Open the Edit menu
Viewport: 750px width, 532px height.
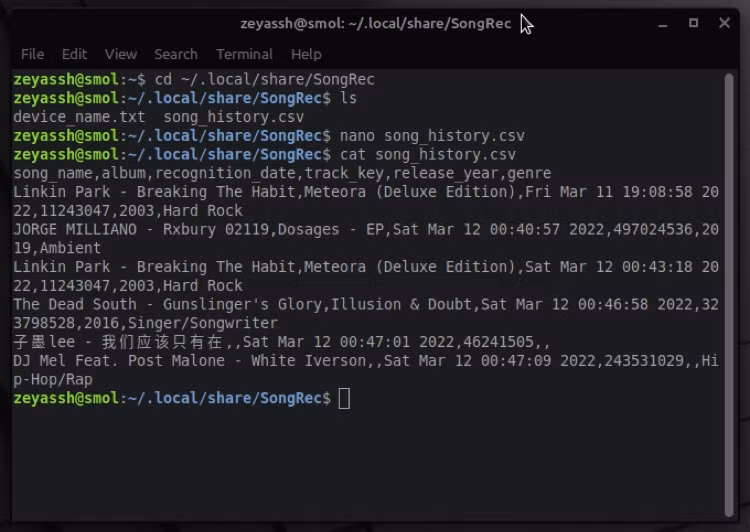tap(74, 54)
